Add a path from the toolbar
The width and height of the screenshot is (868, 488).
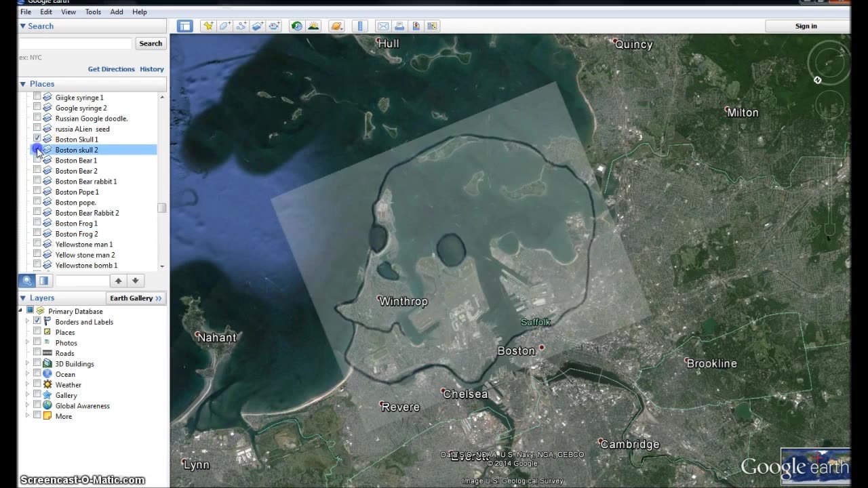pyautogui.click(x=241, y=26)
